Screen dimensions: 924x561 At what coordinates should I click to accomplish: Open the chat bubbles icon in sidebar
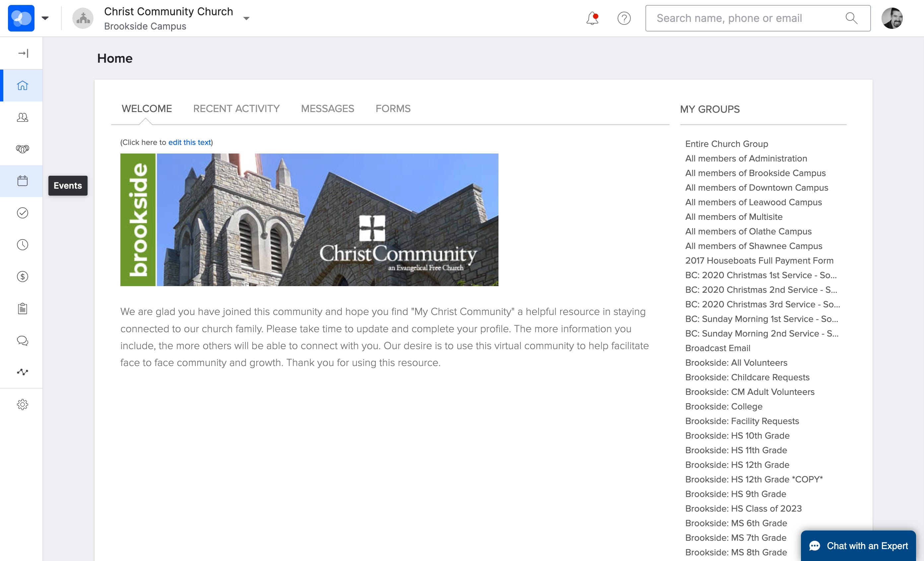23,341
